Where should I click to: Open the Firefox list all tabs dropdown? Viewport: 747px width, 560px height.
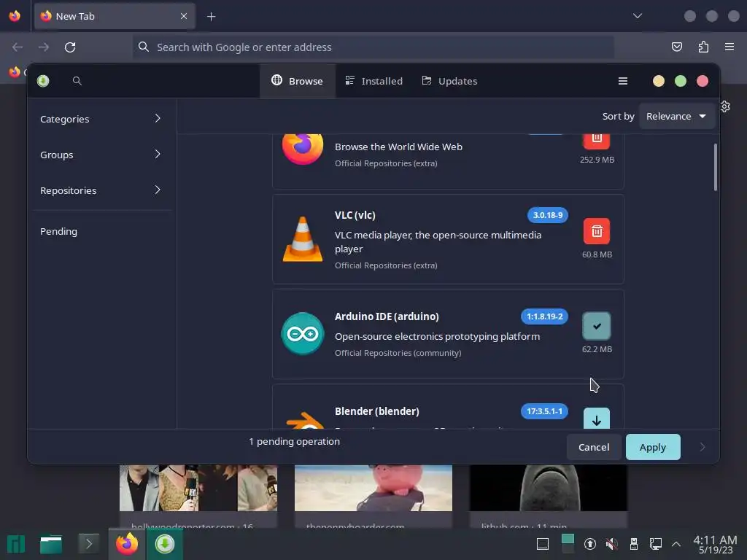[x=638, y=16]
